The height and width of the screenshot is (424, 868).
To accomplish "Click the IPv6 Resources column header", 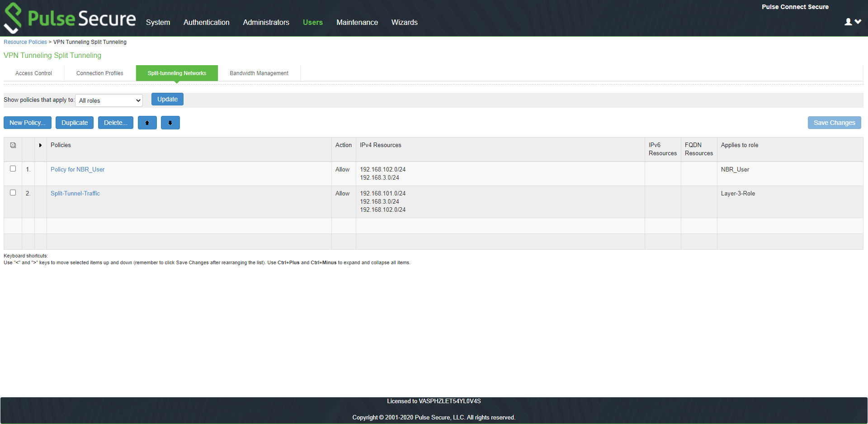I will click(663, 149).
